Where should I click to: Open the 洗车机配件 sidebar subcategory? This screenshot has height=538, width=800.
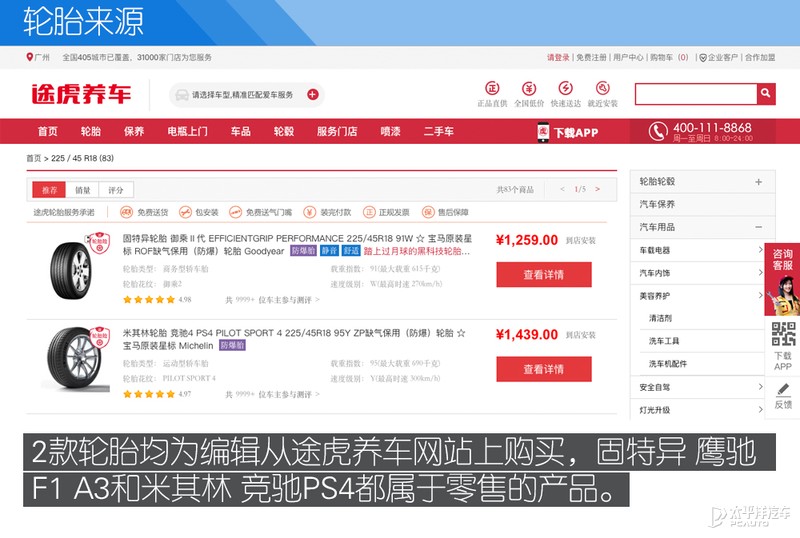[667, 363]
